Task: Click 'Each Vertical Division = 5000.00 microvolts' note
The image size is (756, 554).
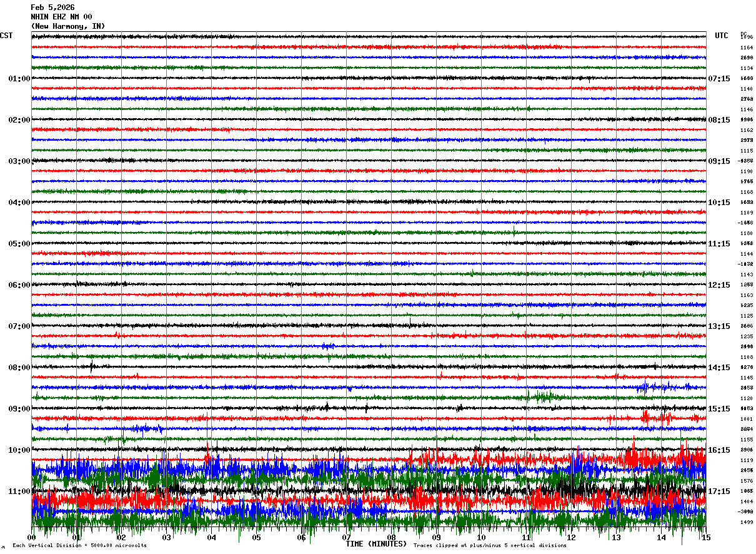Action: click(x=79, y=545)
